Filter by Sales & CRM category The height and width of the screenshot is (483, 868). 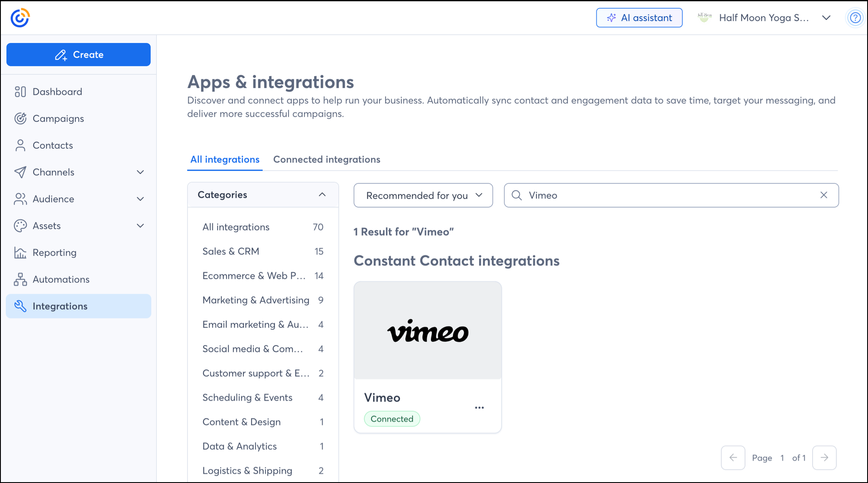point(231,251)
